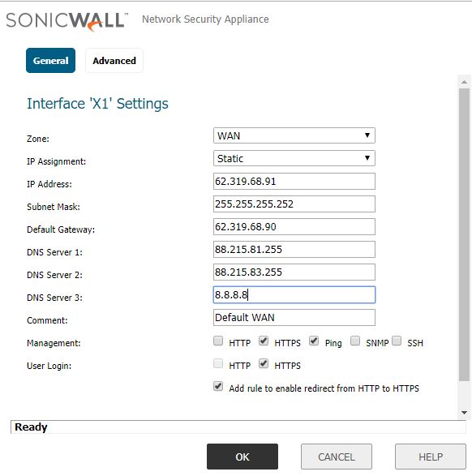Click the DNS Server 1 field
This screenshot has width=472, height=476.
point(294,249)
